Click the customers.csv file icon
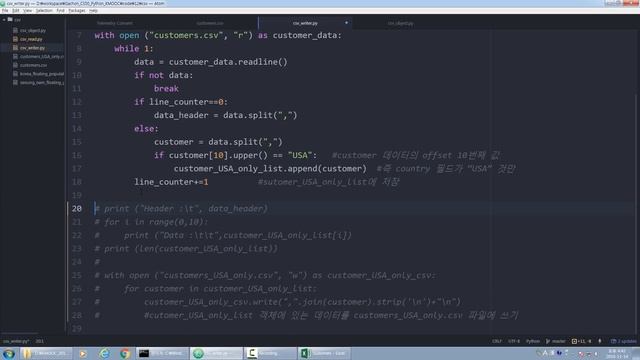 tap(16, 65)
